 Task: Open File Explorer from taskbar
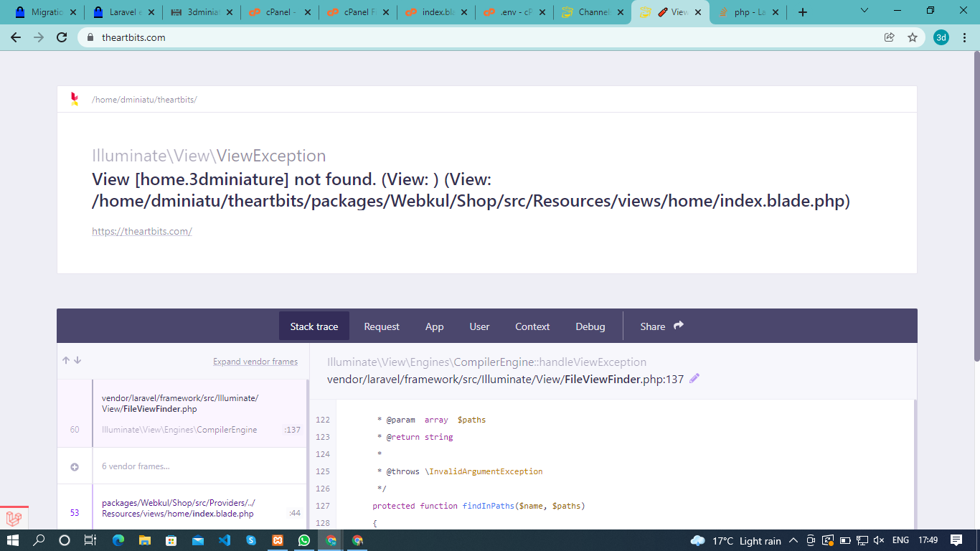[x=144, y=540]
